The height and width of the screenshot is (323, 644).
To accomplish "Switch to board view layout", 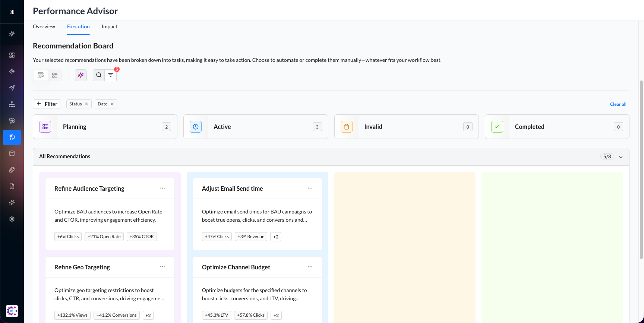I will pyautogui.click(x=41, y=75).
